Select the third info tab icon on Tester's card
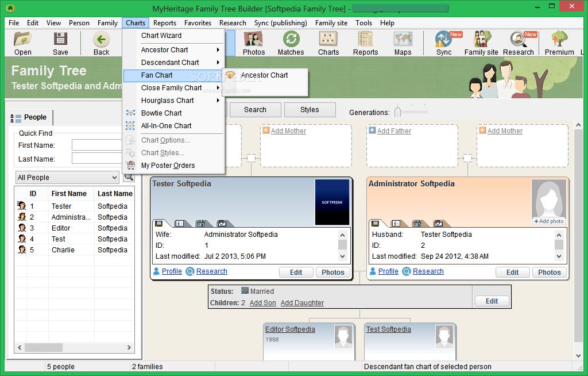Viewport: 588px width, 376px height. 201,224
